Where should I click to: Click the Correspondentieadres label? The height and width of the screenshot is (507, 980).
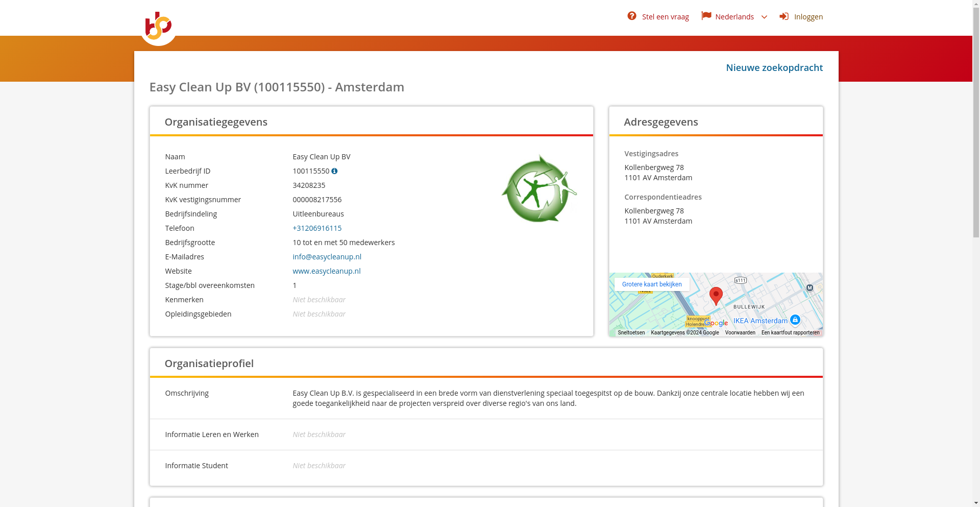tap(663, 197)
